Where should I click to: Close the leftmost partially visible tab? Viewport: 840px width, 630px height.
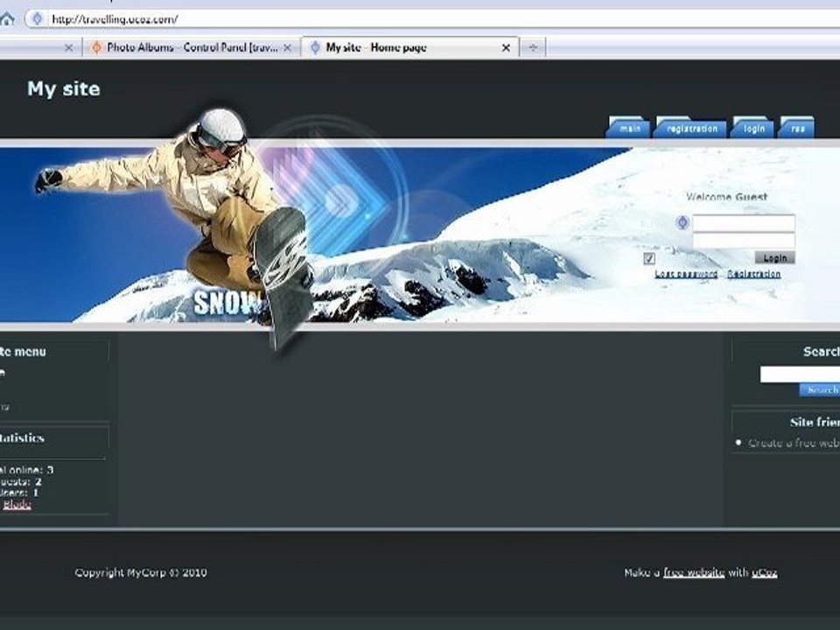point(68,47)
